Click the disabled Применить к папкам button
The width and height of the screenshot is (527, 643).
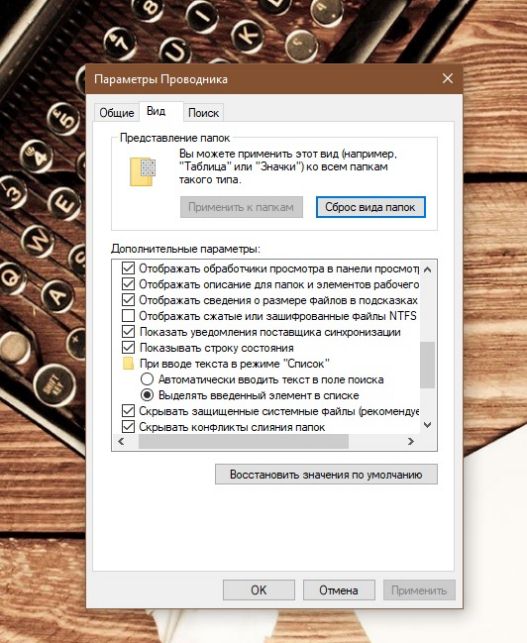pyautogui.click(x=241, y=207)
